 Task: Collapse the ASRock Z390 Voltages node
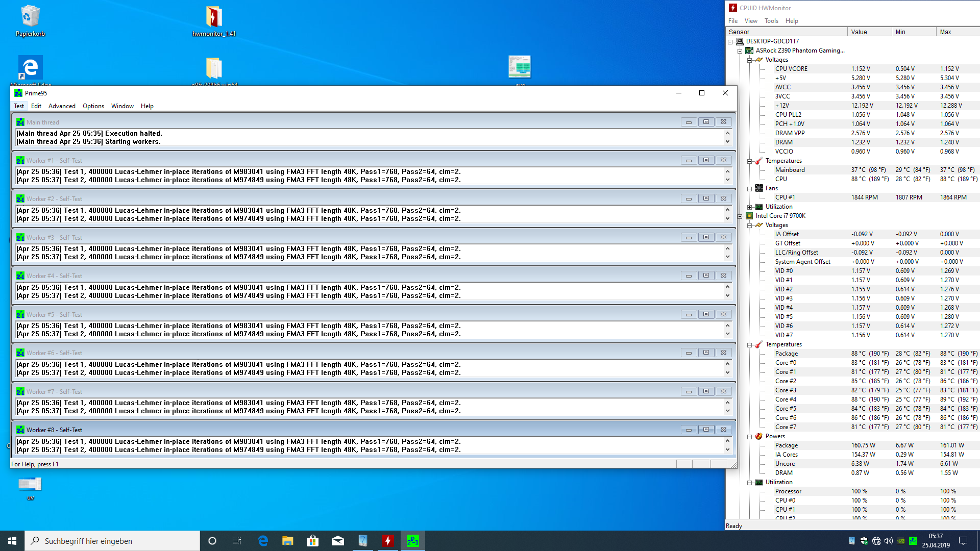pyautogui.click(x=749, y=60)
